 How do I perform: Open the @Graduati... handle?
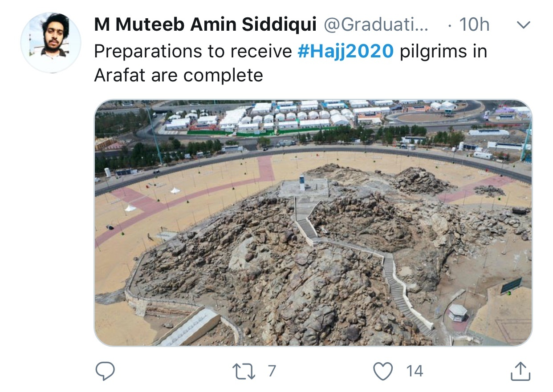pos(376,25)
